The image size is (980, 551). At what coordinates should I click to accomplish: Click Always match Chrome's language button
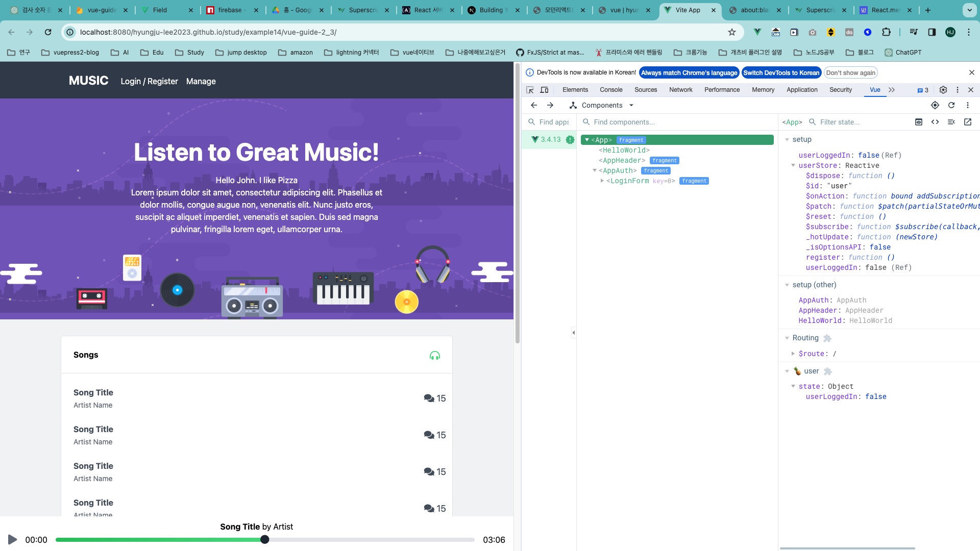(689, 73)
